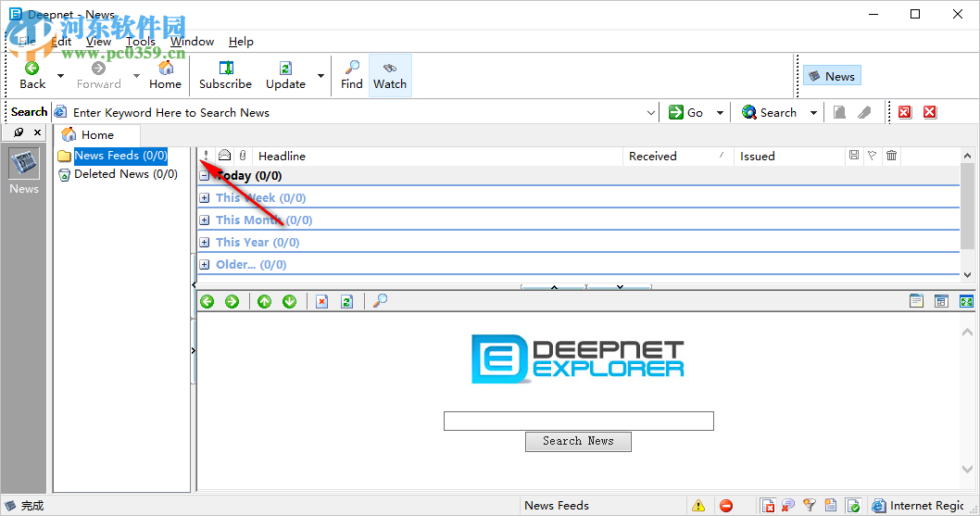The height and width of the screenshot is (516, 980).
Task: Click the refresh page icon in preview toolbar
Action: click(346, 301)
